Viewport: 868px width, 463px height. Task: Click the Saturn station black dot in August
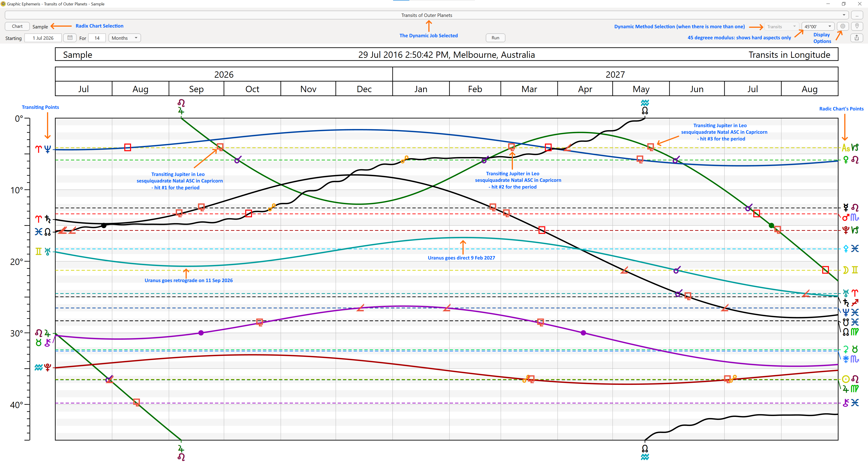tap(104, 225)
